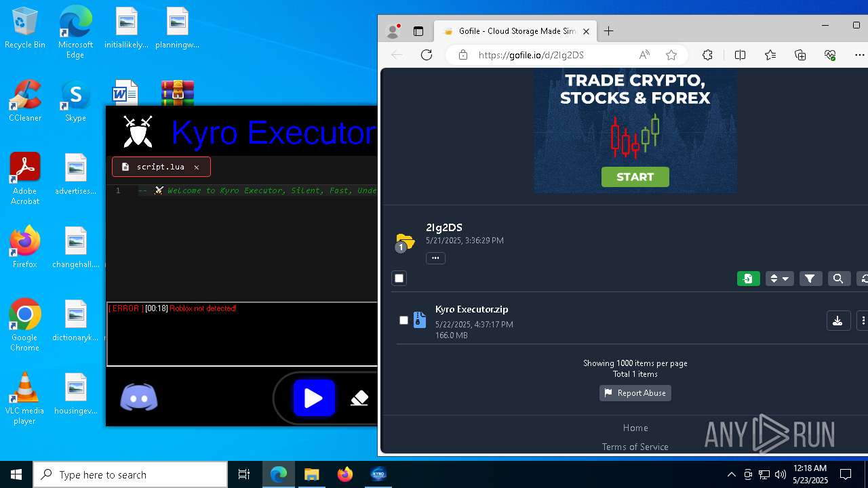Toggle Read aloud in address bar
The image size is (868, 488).
click(x=644, y=55)
